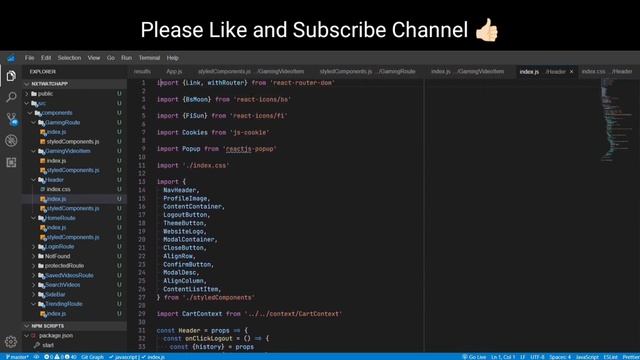The height and width of the screenshot is (360, 640).
Task: Click the VS Code logo icon
Action: tap(11, 58)
